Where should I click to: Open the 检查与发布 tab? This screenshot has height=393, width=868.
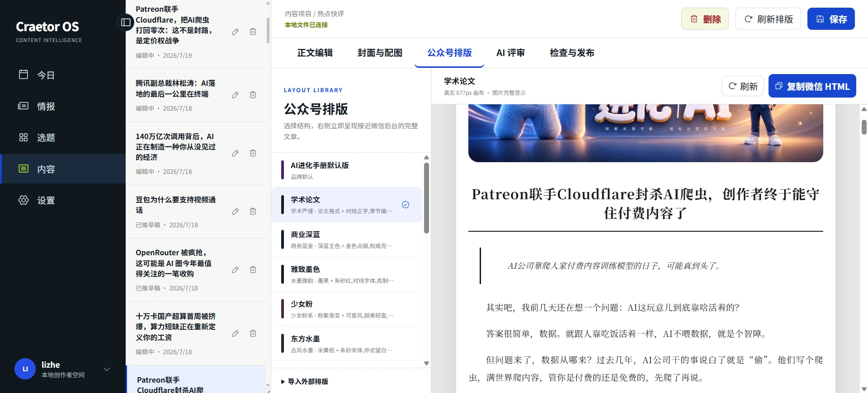point(572,53)
